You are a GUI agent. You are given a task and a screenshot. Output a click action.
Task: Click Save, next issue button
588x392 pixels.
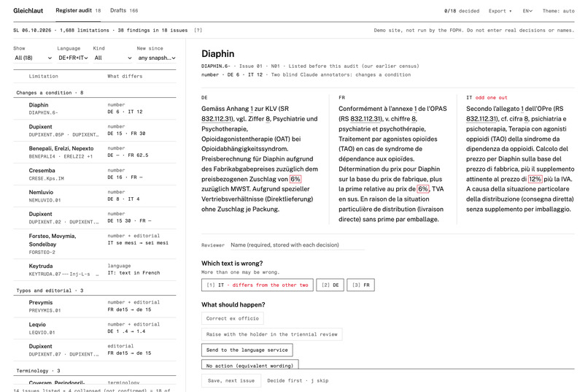[231, 380]
